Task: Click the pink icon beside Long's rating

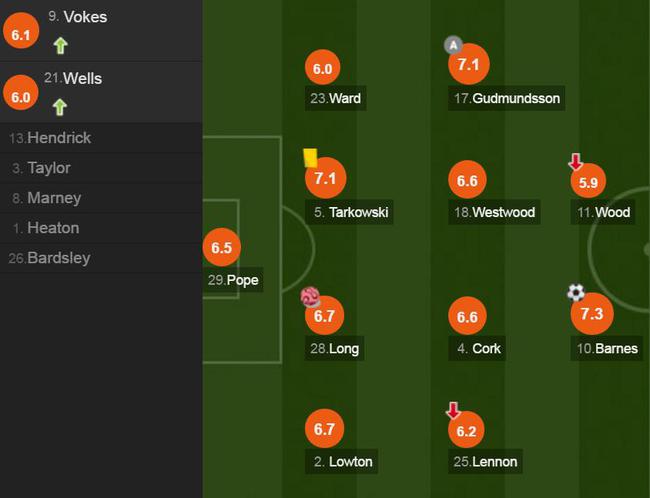Action: point(310,297)
